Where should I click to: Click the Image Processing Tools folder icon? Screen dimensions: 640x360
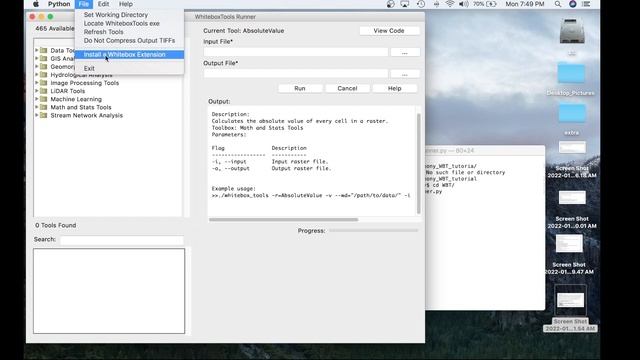[x=44, y=83]
